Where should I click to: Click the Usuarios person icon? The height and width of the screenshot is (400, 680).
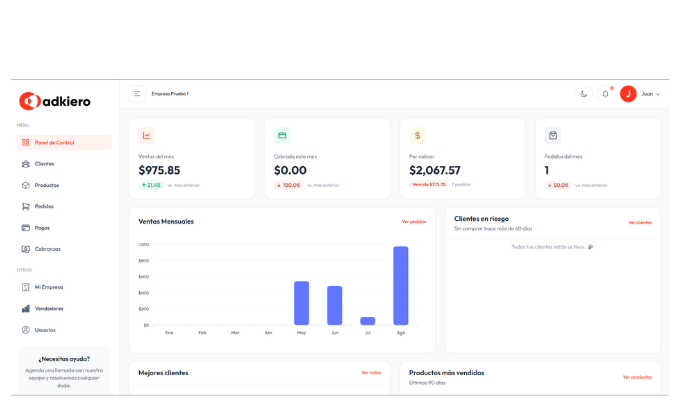click(x=26, y=330)
